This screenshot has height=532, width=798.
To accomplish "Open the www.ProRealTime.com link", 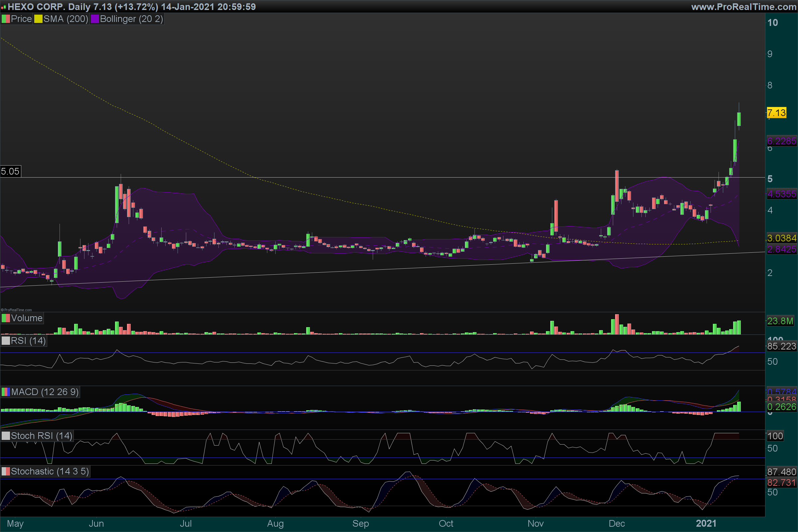I will (x=743, y=7).
